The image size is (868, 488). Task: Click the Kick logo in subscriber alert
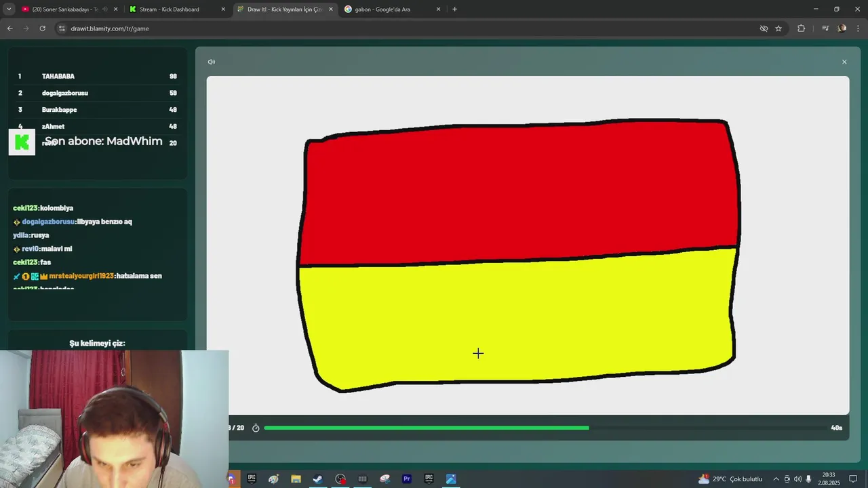(x=22, y=142)
